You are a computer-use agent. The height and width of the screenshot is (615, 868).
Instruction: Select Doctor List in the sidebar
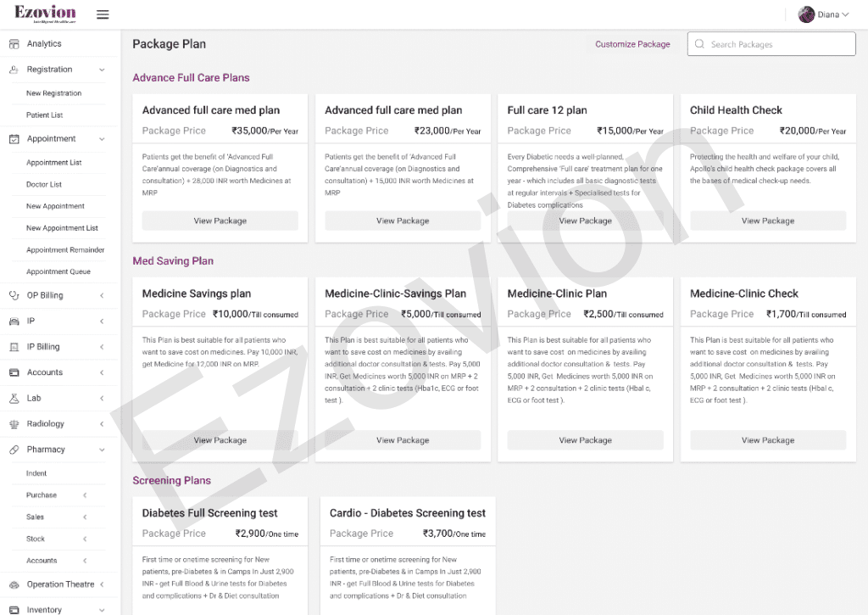[44, 185]
